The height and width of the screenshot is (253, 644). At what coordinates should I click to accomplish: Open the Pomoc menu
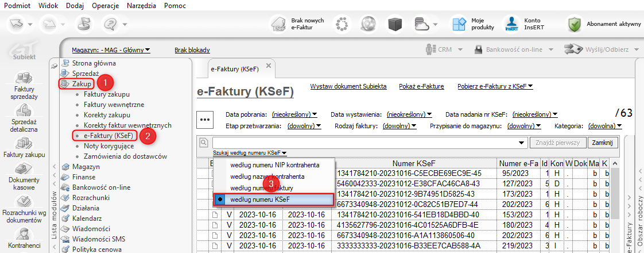click(174, 6)
